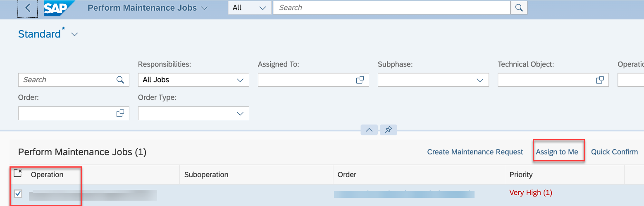Screen dimensions: 644x206
Task: Click Assign to Me
Action: tap(557, 152)
